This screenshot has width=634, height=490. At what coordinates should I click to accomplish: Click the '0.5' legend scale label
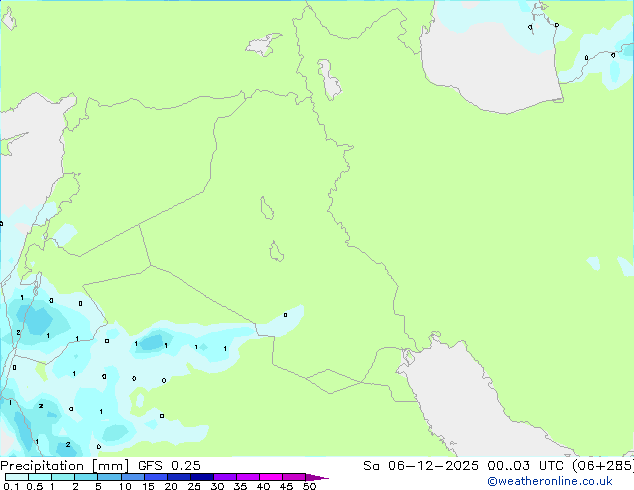tap(35, 486)
